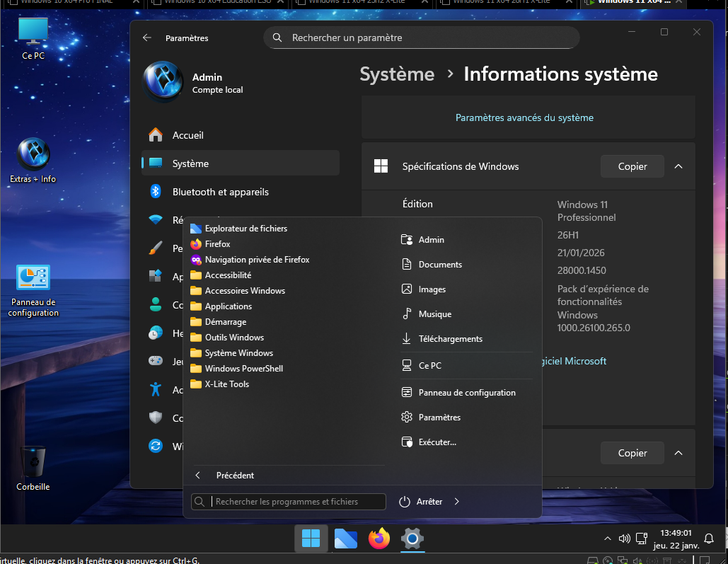The width and height of the screenshot is (728, 564).
Task: Launch Navigation privée de Firefox
Action: click(257, 260)
